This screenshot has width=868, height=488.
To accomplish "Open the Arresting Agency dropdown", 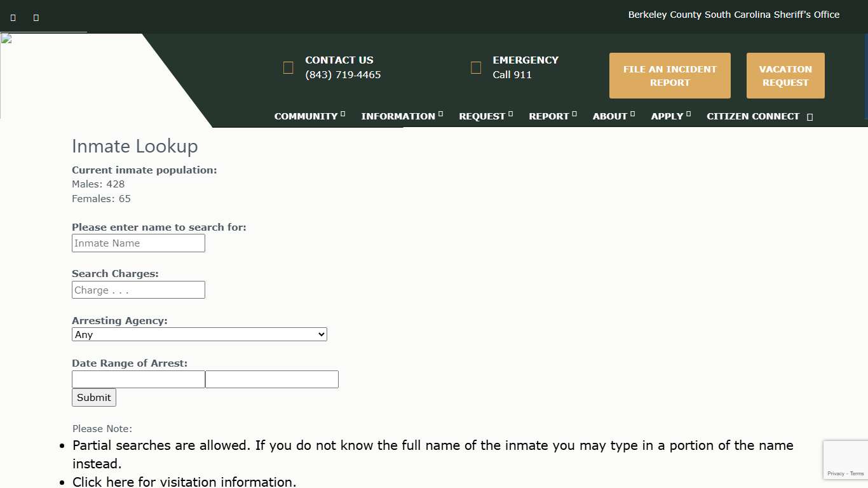I will point(199,334).
